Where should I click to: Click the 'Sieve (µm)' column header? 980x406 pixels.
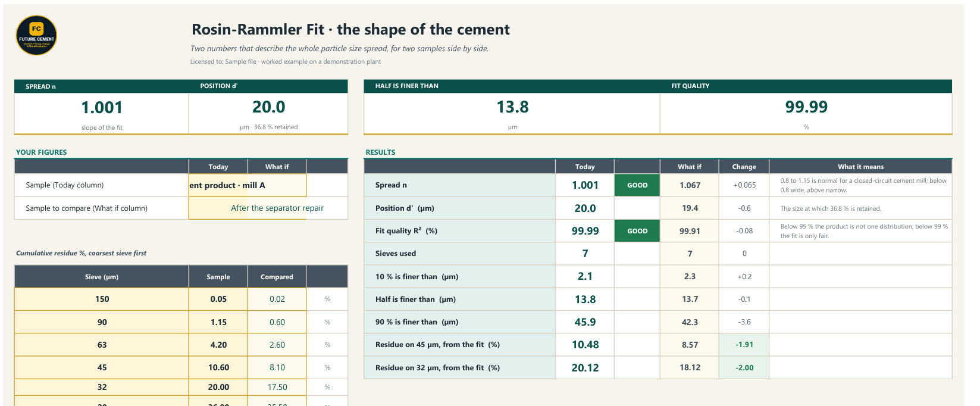point(102,277)
